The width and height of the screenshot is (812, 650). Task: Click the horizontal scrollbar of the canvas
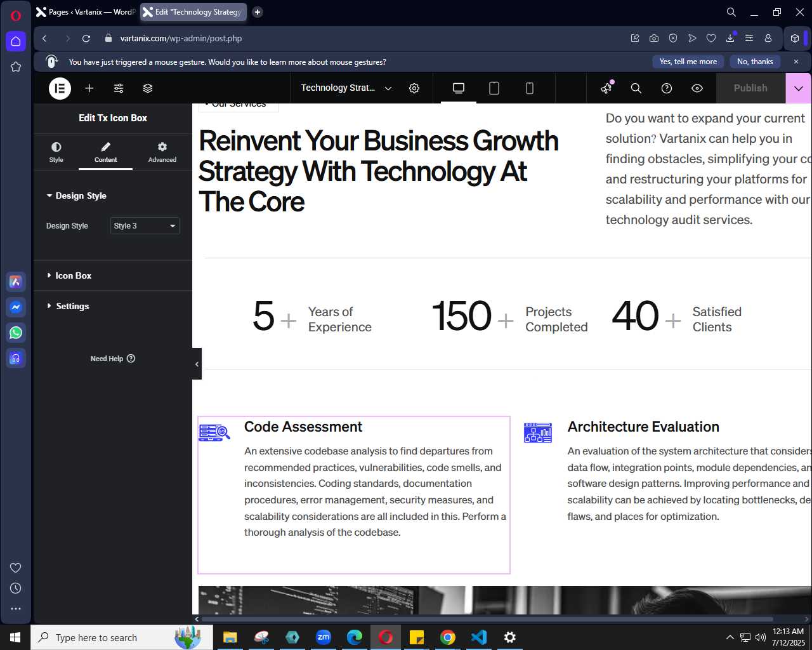487,619
